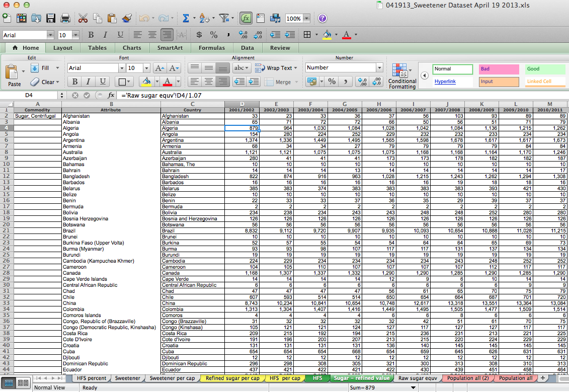Click the Fill down icon in Edit group

[35, 68]
